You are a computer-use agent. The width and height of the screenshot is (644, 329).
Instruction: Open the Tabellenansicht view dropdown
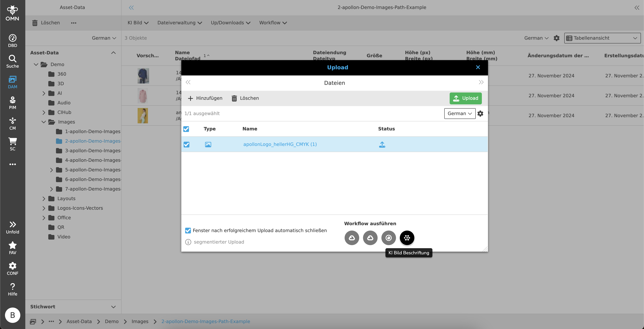602,38
